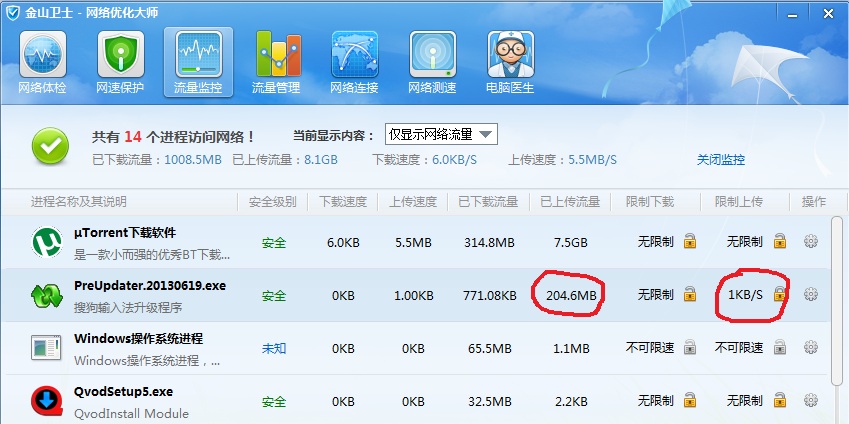849x424 pixels.
Task: Click 不可限速 upload limit for Windows process
Action: tap(739, 347)
